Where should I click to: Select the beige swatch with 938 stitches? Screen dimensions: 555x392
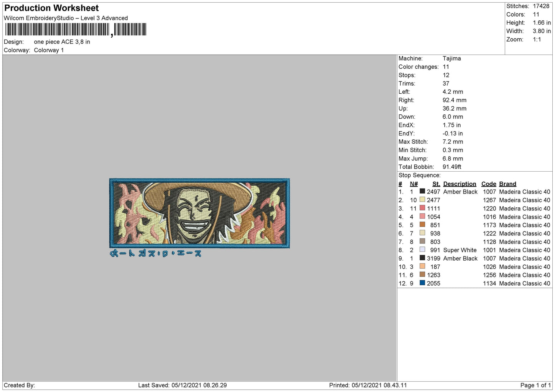pyautogui.click(x=422, y=233)
